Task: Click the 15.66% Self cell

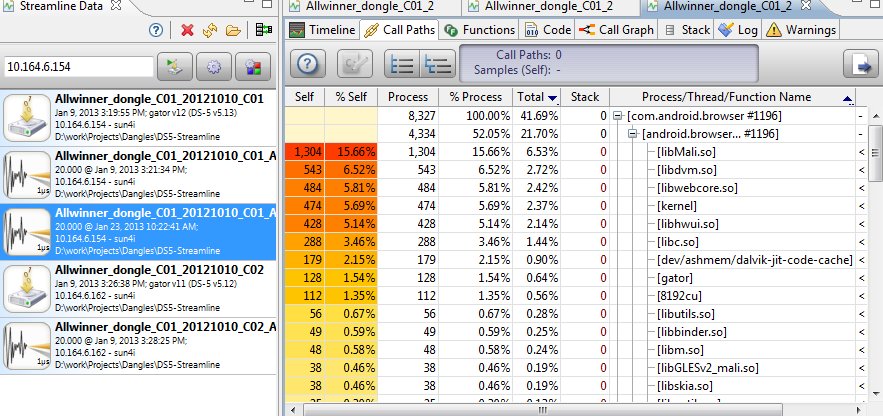Action: pyautogui.click(x=351, y=152)
